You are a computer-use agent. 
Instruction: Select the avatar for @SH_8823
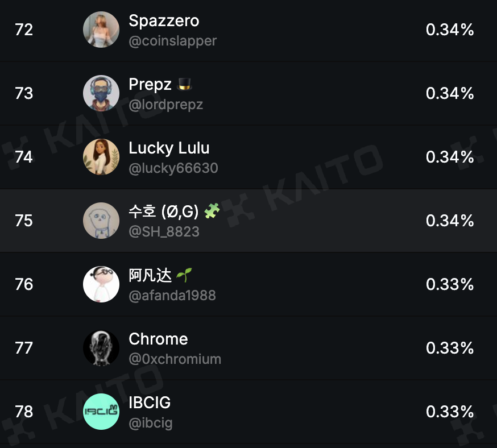(x=101, y=221)
